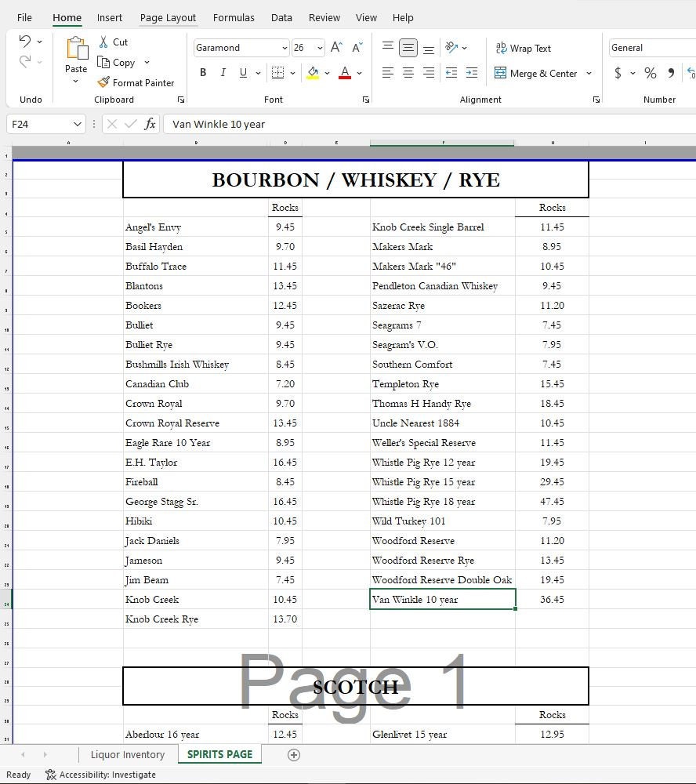Pick red font color swatch

(x=344, y=72)
